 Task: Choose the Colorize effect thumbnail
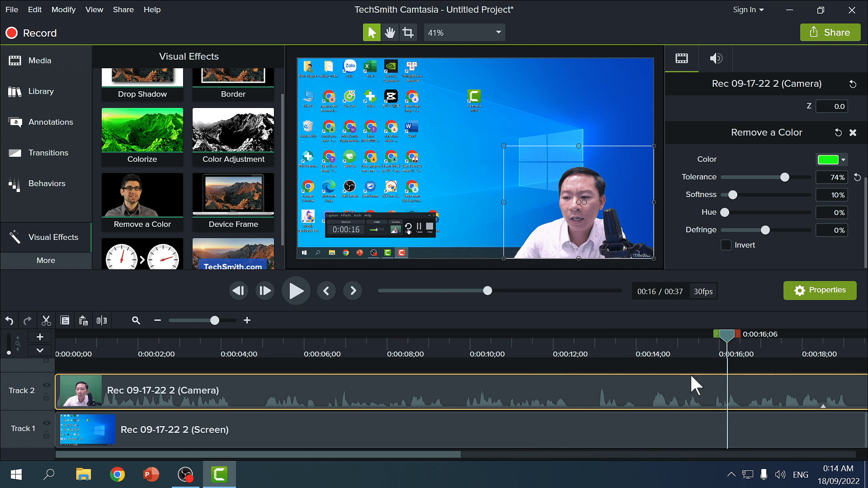tap(142, 130)
